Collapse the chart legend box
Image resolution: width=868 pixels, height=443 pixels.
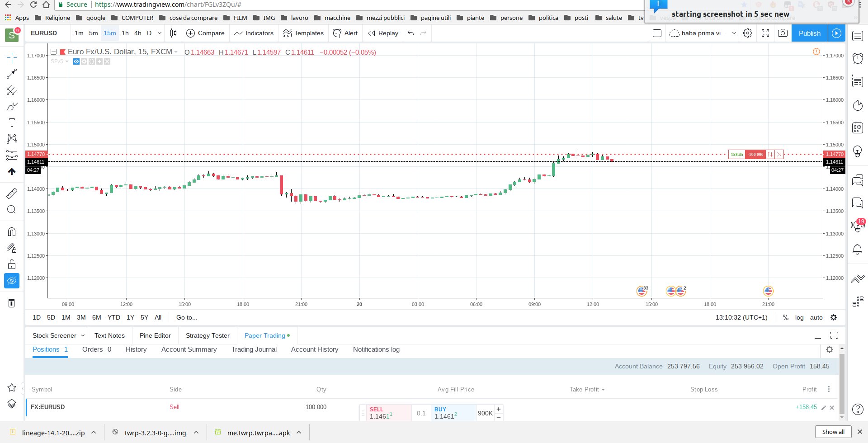(x=53, y=52)
